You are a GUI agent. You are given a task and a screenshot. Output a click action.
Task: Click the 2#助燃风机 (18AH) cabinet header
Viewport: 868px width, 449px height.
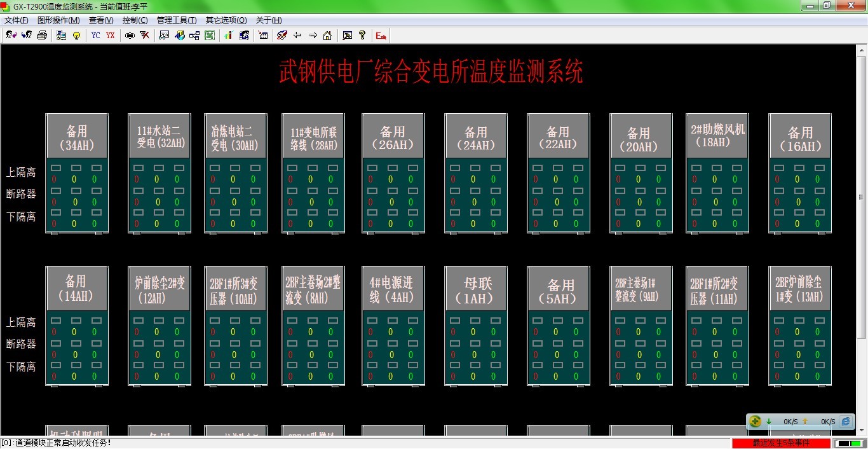coord(717,136)
